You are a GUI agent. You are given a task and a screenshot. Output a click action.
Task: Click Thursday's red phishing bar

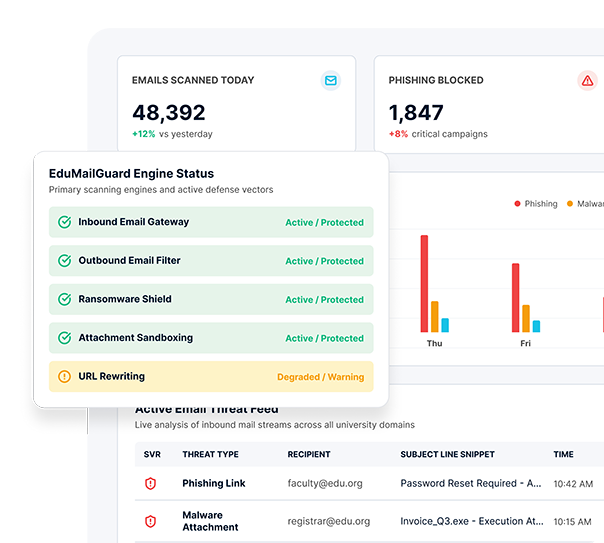[424, 283]
